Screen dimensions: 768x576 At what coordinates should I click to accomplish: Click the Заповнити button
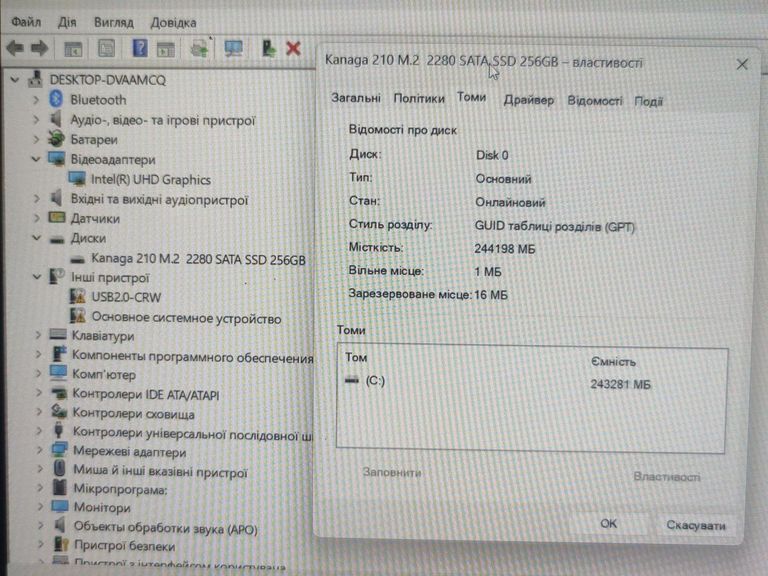392,473
